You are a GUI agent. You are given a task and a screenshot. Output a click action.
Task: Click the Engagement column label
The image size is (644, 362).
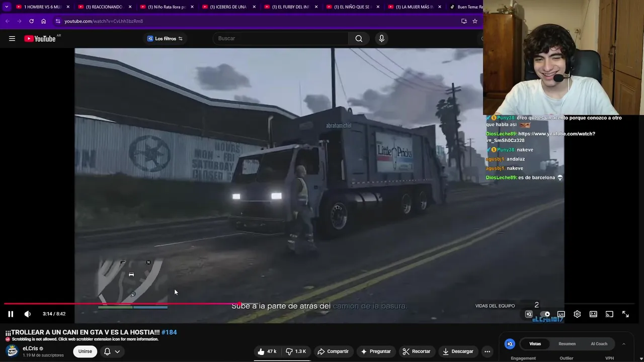point(523,358)
